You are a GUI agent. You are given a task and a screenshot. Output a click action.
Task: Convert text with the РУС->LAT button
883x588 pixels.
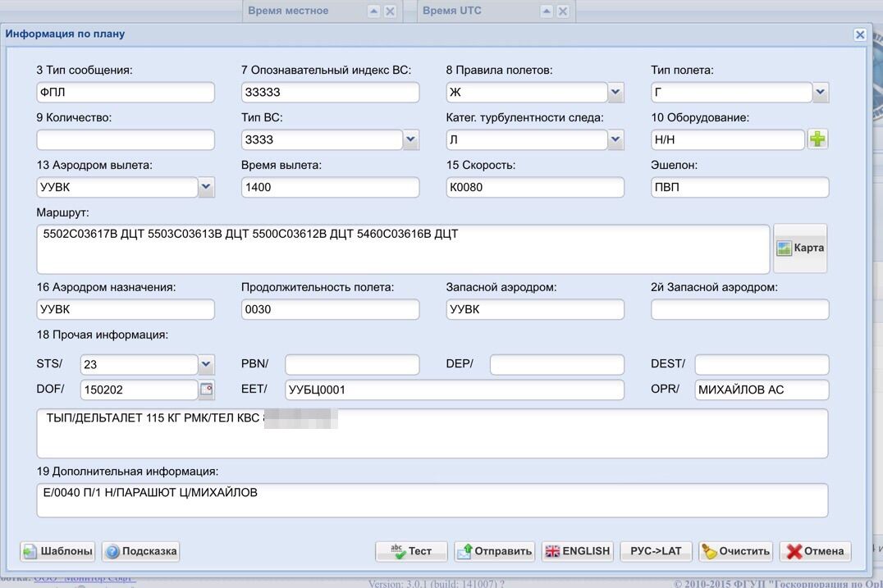[656, 551]
